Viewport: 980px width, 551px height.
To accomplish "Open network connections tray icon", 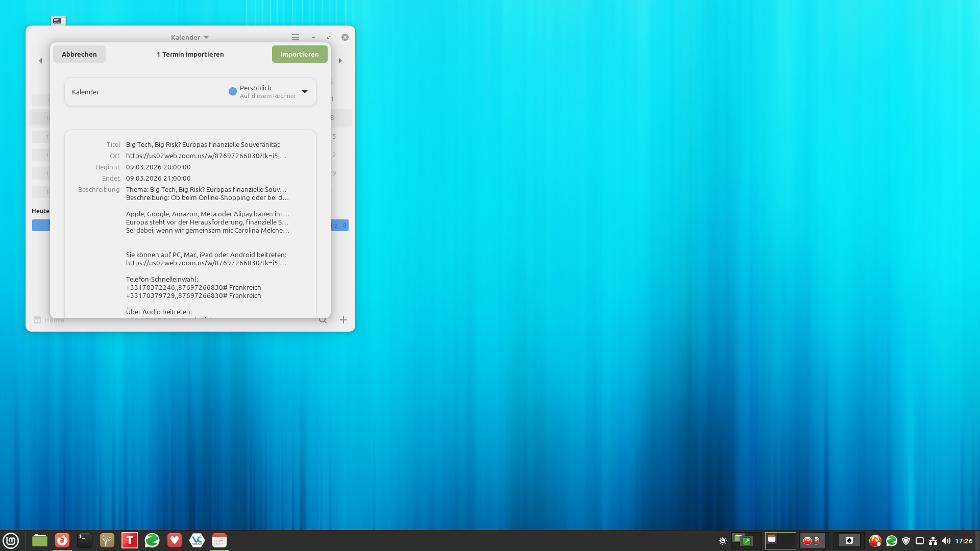I will (x=933, y=541).
